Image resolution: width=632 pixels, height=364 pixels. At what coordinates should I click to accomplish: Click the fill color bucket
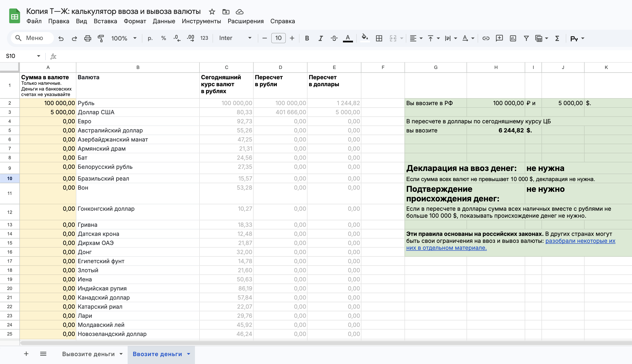click(364, 38)
